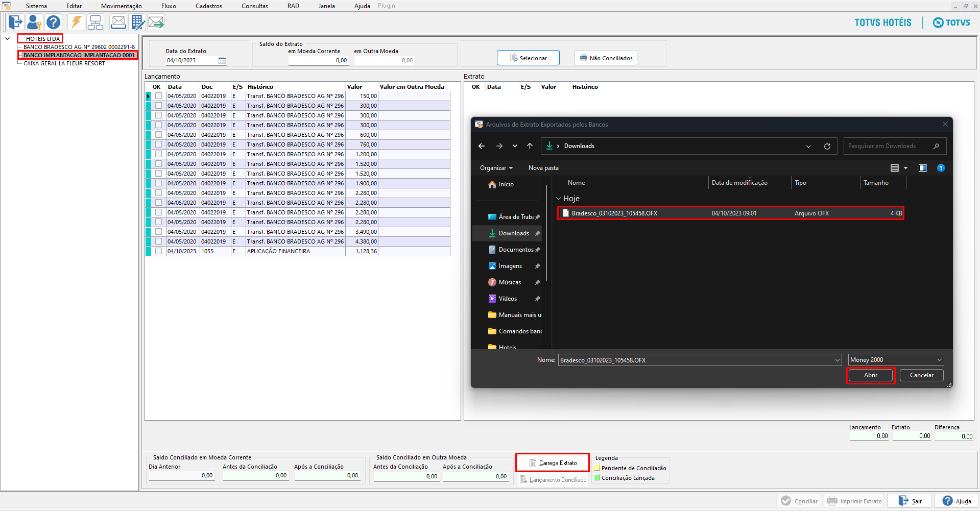
Task: Cancel the file open dialog
Action: point(922,375)
